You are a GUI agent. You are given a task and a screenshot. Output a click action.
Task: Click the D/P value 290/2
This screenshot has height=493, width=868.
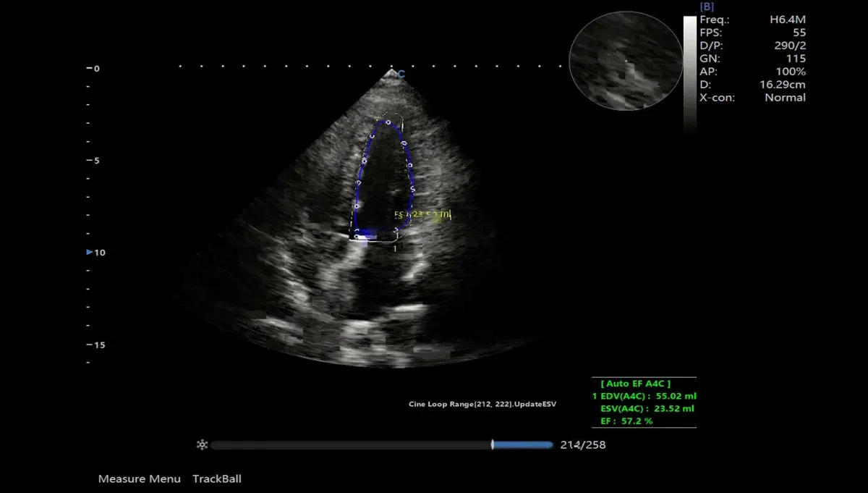pyautogui.click(x=789, y=46)
